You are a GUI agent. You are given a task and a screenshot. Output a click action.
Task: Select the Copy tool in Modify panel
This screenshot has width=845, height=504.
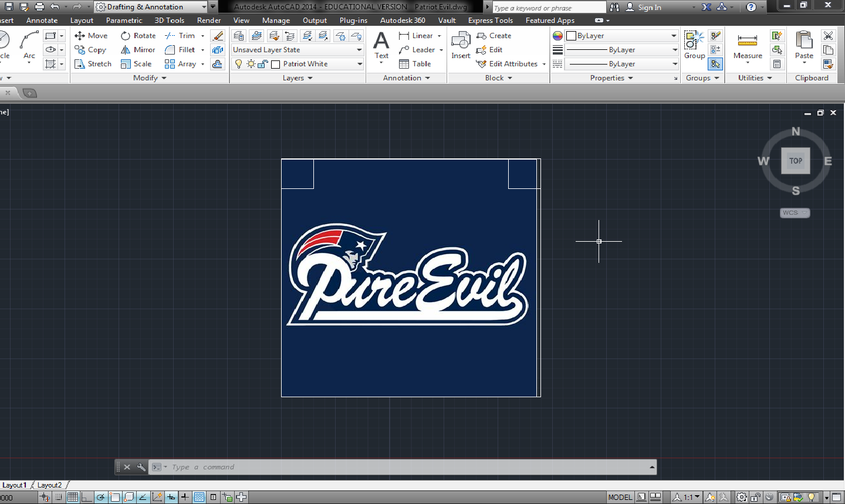click(90, 50)
